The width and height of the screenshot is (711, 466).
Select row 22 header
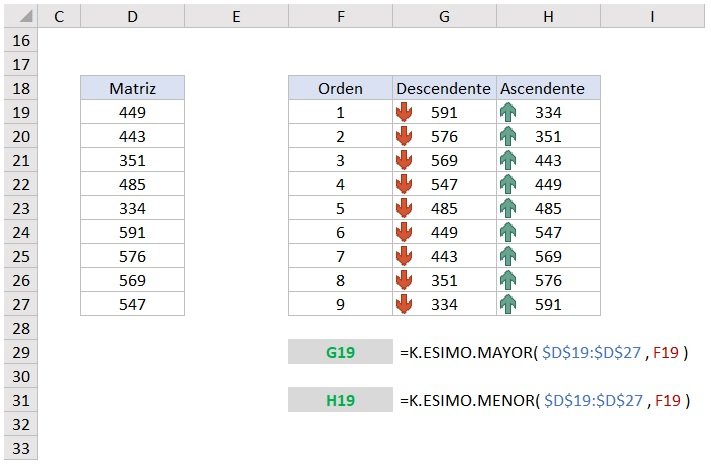[x=21, y=184]
